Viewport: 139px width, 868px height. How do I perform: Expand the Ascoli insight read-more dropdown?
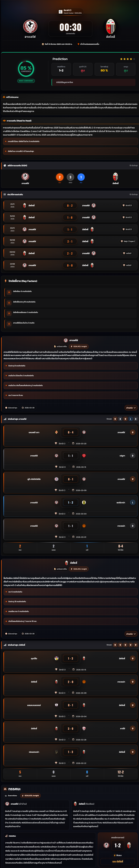click(x=131, y=633)
